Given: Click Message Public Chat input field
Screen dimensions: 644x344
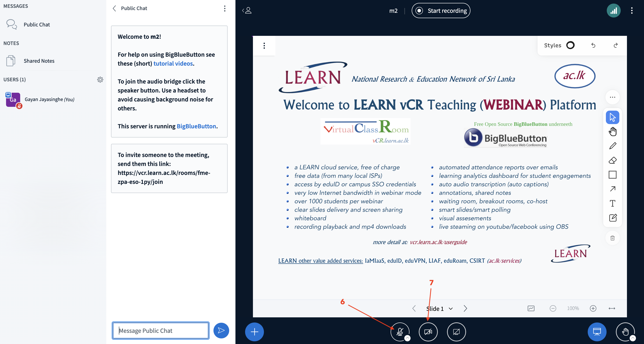Looking at the screenshot, I should pos(161,331).
